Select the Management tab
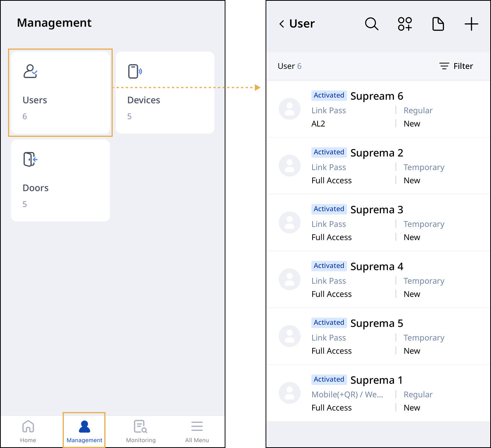 tap(84, 431)
